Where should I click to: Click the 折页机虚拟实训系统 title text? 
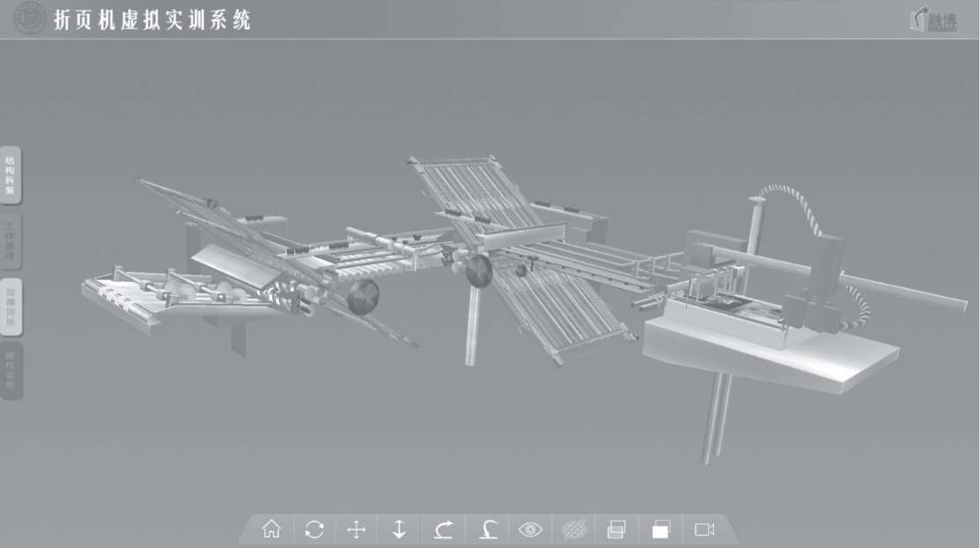(151, 20)
